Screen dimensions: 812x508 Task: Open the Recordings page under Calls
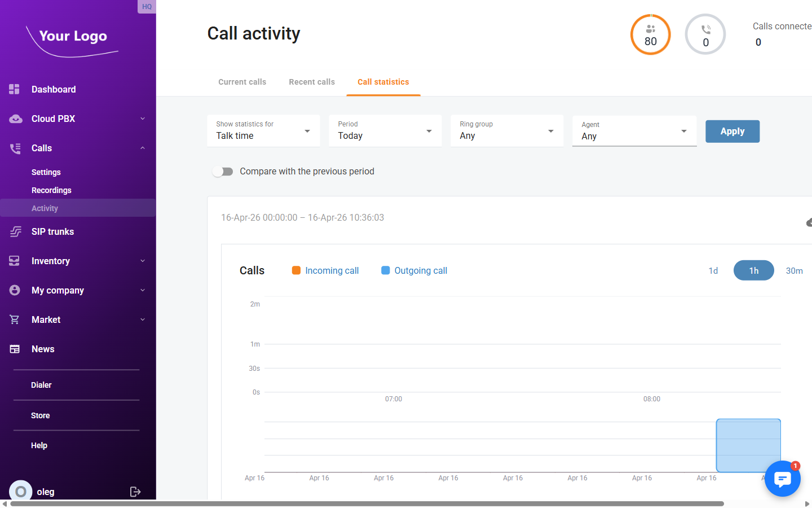[x=51, y=190]
